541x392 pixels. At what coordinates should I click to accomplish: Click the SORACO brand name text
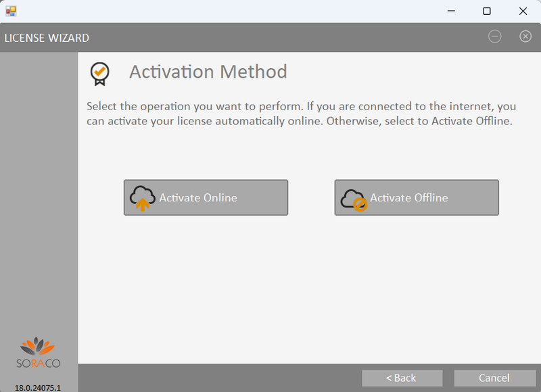click(x=39, y=363)
